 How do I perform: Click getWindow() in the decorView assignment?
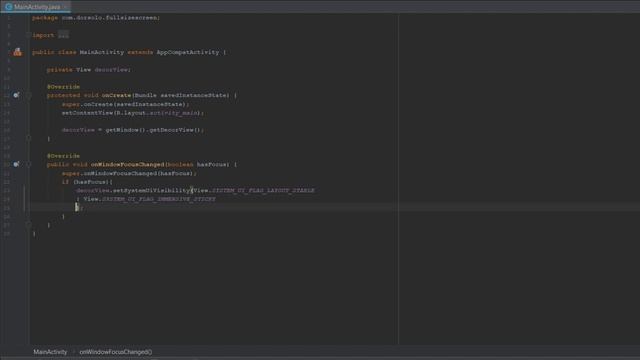click(x=125, y=130)
